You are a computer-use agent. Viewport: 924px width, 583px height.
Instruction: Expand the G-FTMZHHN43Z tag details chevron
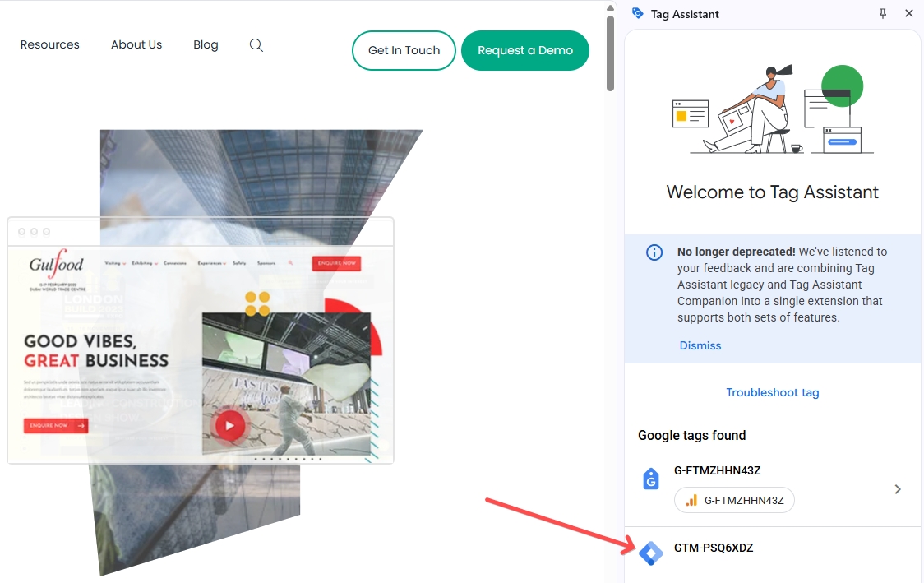pos(898,489)
